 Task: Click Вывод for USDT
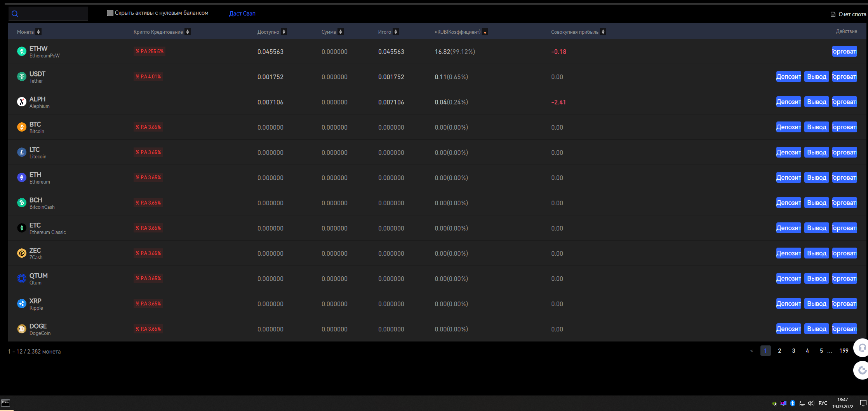(816, 76)
